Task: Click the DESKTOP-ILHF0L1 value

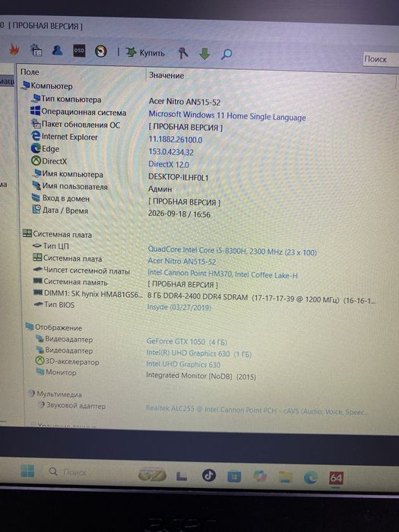Action: click(x=178, y=177)
